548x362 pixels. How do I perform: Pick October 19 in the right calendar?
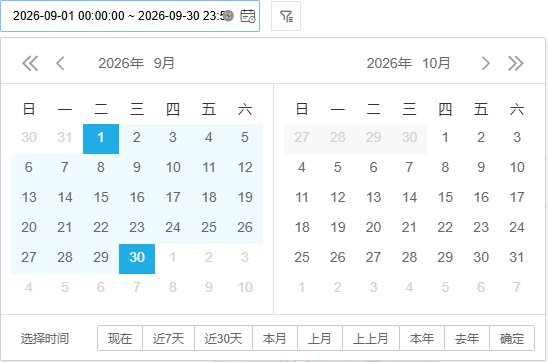(338, 227)
